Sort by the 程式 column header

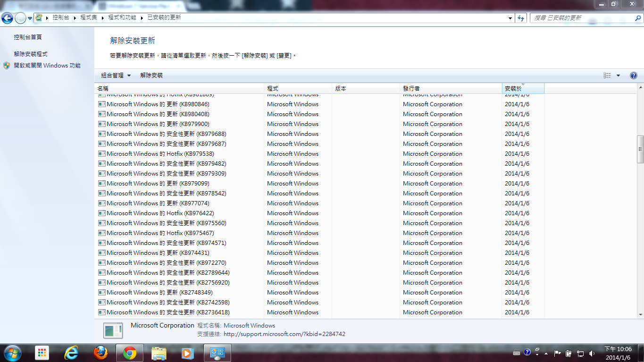(x=298, y=88)
